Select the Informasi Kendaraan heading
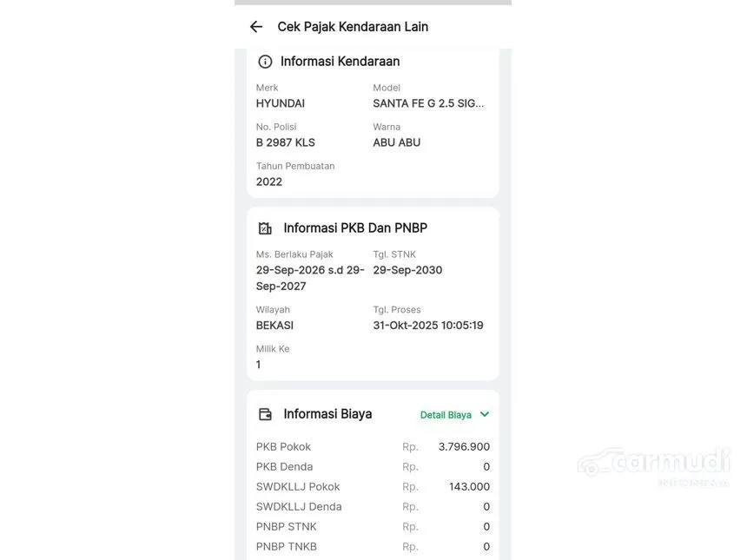The height and width of the screenshot is (560, 747). point(340,62)
